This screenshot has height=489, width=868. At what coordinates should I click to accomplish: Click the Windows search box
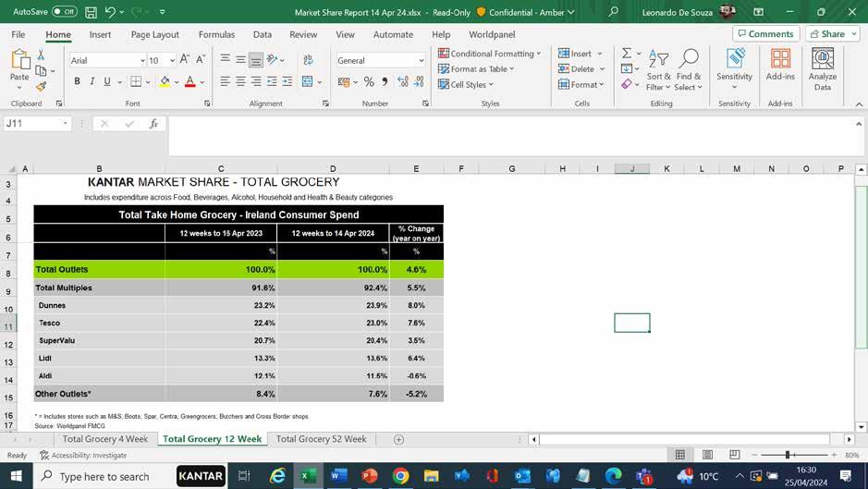[x=104, y=476]
